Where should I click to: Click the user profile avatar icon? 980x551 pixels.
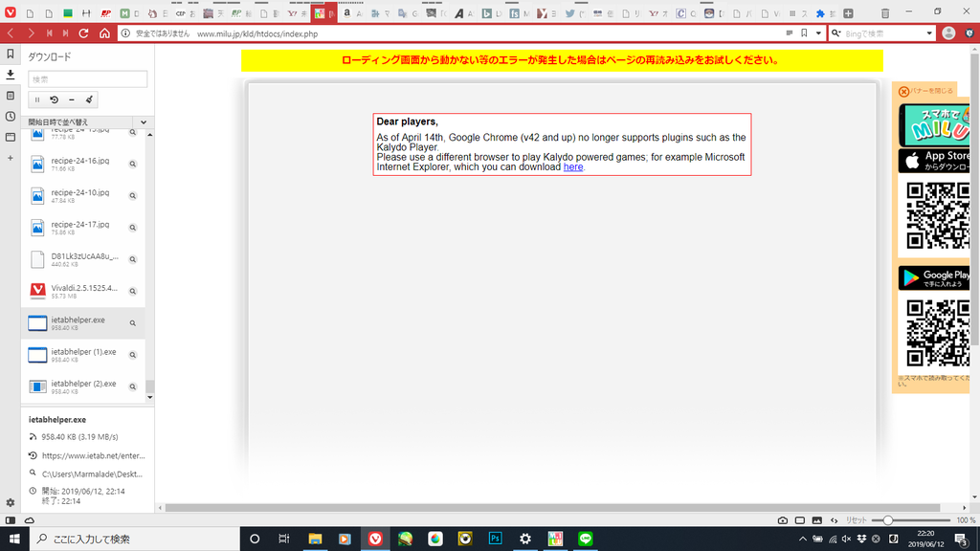click(948, 33)
